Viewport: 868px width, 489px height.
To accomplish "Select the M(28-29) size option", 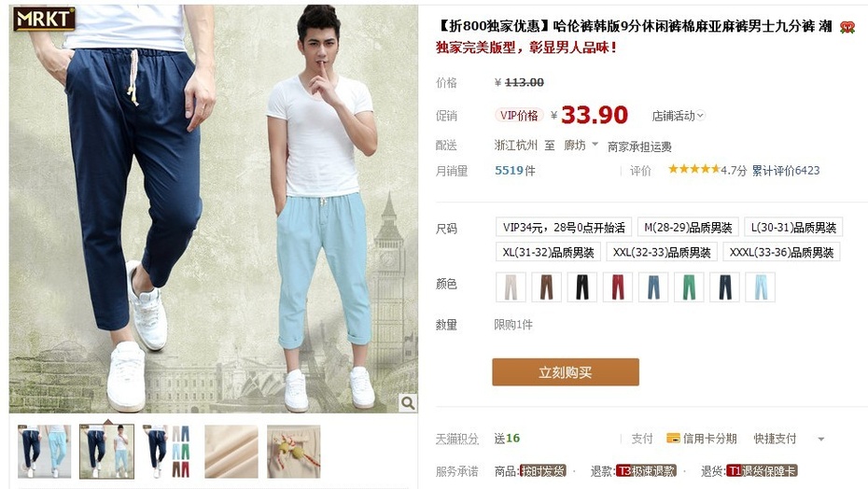I will 688,227.
